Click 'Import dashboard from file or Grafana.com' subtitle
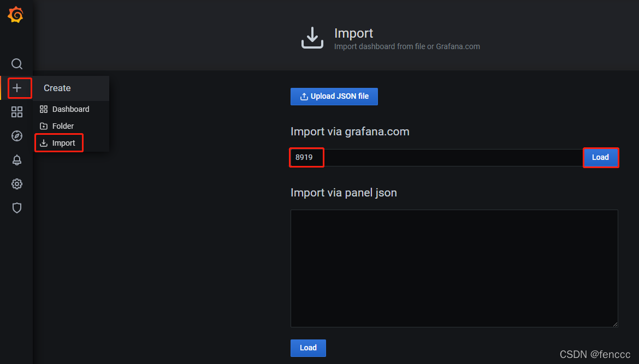 [x=407, y=46]
